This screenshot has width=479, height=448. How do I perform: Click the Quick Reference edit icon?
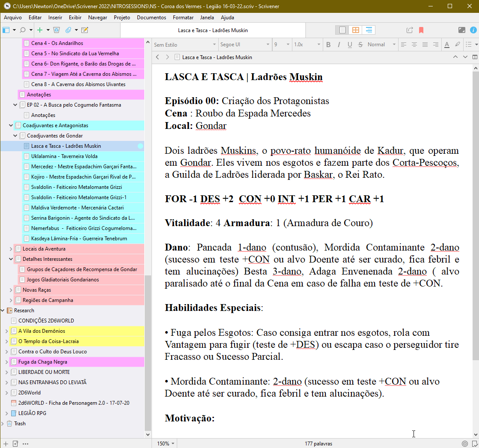tap(85, 30)
